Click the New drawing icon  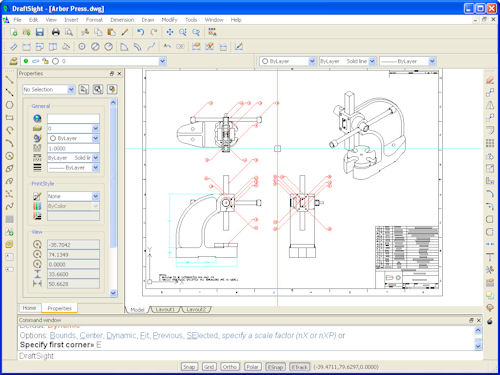coord(14,32)
